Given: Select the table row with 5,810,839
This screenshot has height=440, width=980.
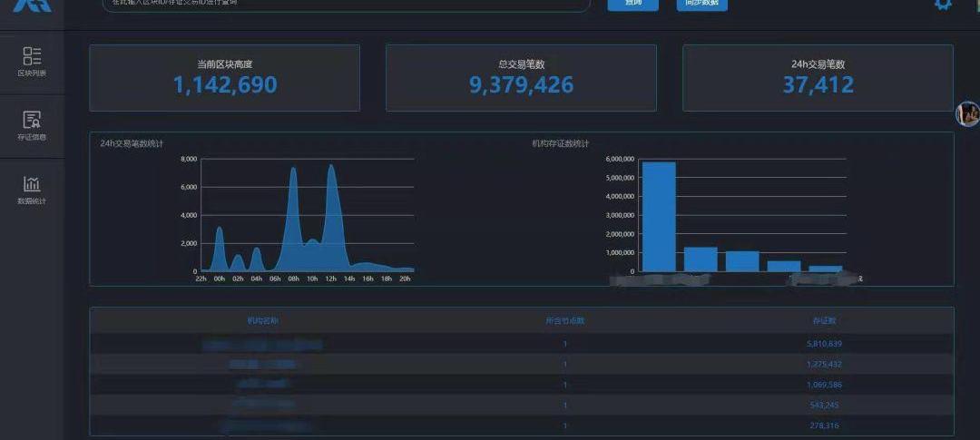Looking at the screenshot, I should pos(521,344).
